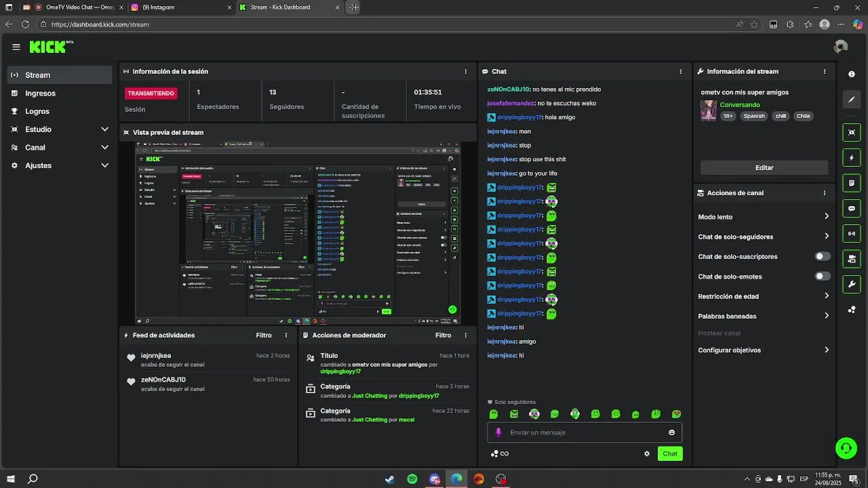
Task: Open the profile avatar in the dashboard header
Action: [841, 47]
